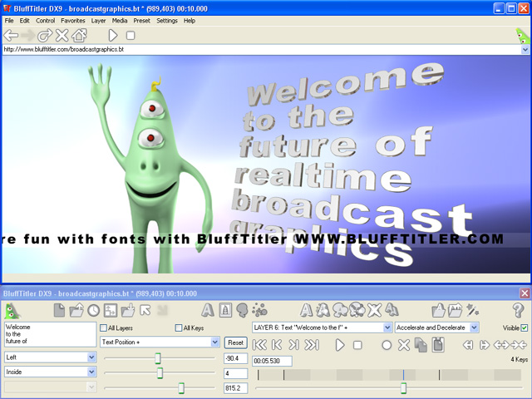Open show duration via the clock icon
The width and height of the screenshot is (532, 399).
click(94, 310)
